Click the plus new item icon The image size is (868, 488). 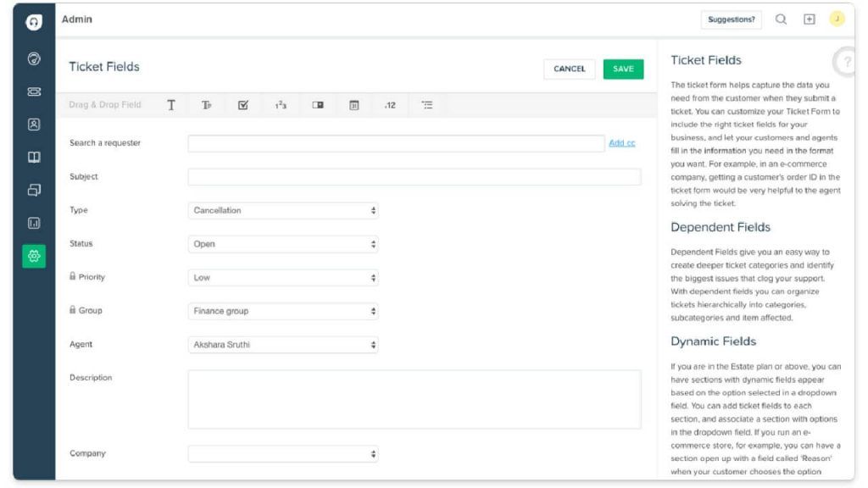(810, 19)
